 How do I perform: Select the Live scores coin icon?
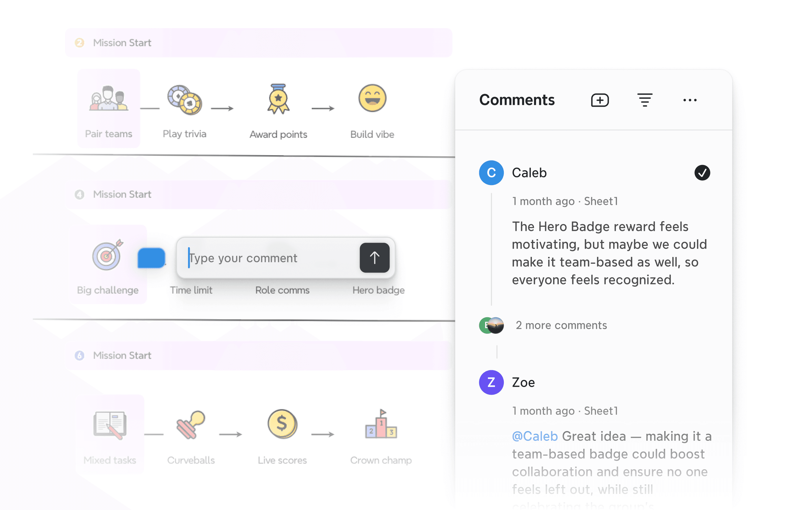(282, 424)
